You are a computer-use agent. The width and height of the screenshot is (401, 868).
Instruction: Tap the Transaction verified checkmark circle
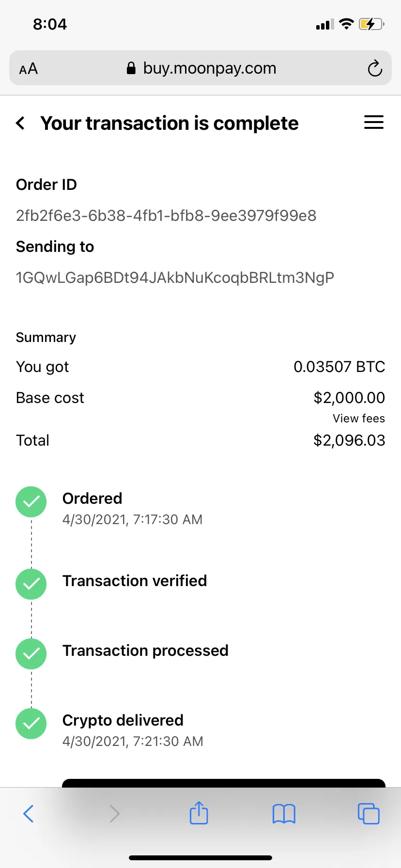click(31, 584)
